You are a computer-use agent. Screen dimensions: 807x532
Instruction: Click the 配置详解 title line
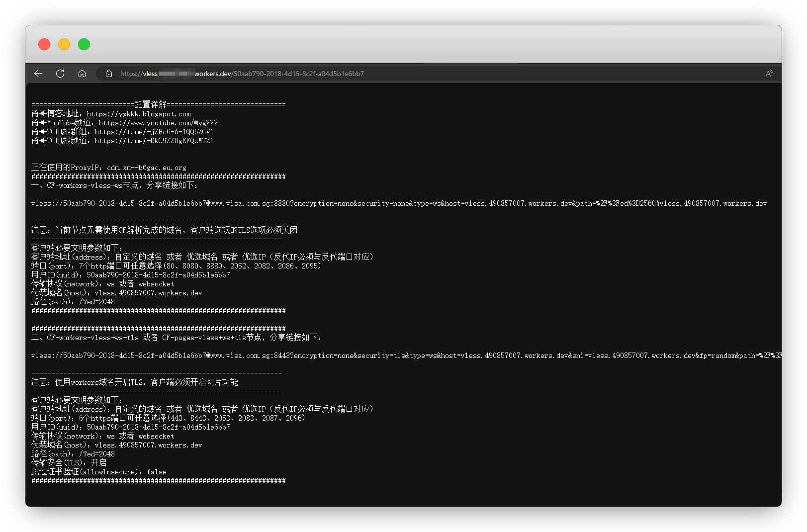(159, 104)
